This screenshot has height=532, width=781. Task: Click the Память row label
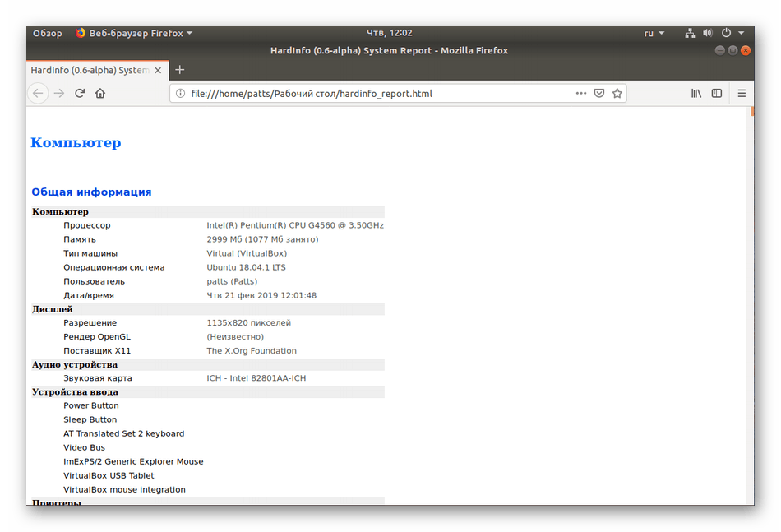(79, 239)
